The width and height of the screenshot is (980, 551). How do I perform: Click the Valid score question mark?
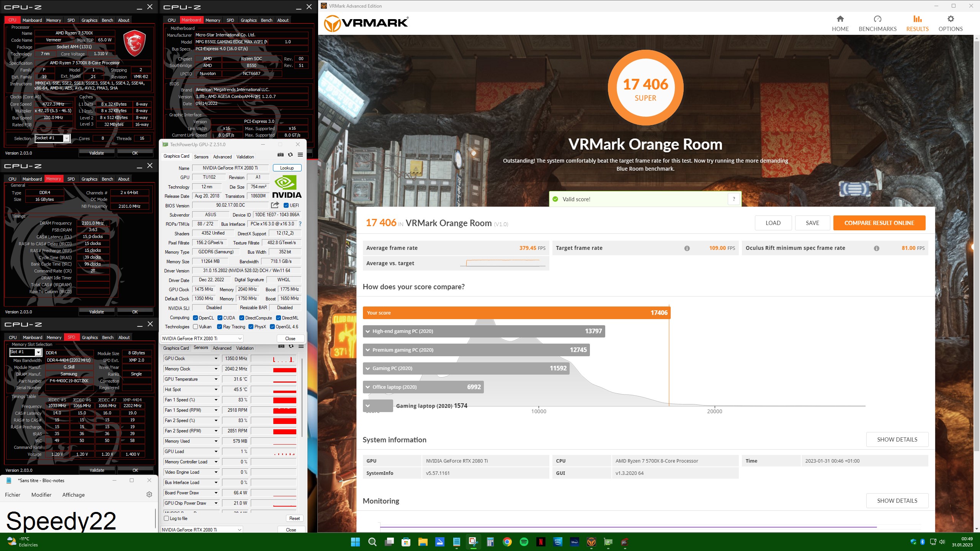(734, 199)
